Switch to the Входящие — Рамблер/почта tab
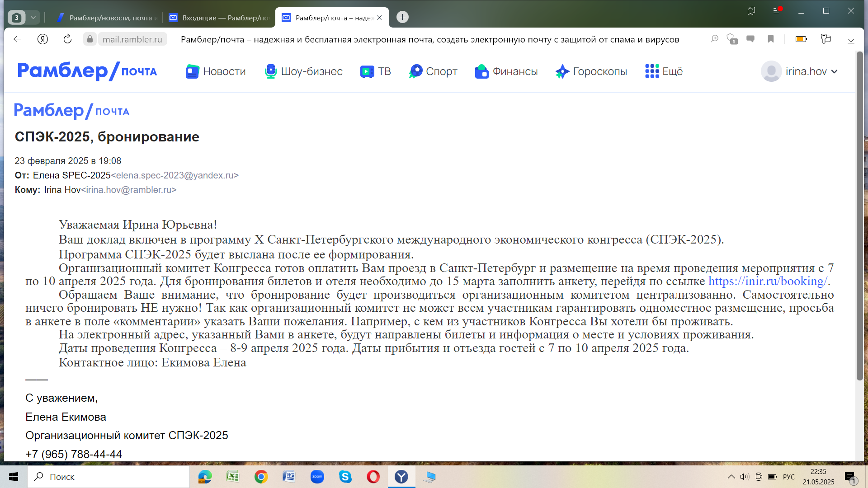 pyautogui.click(x=219, y=18)
